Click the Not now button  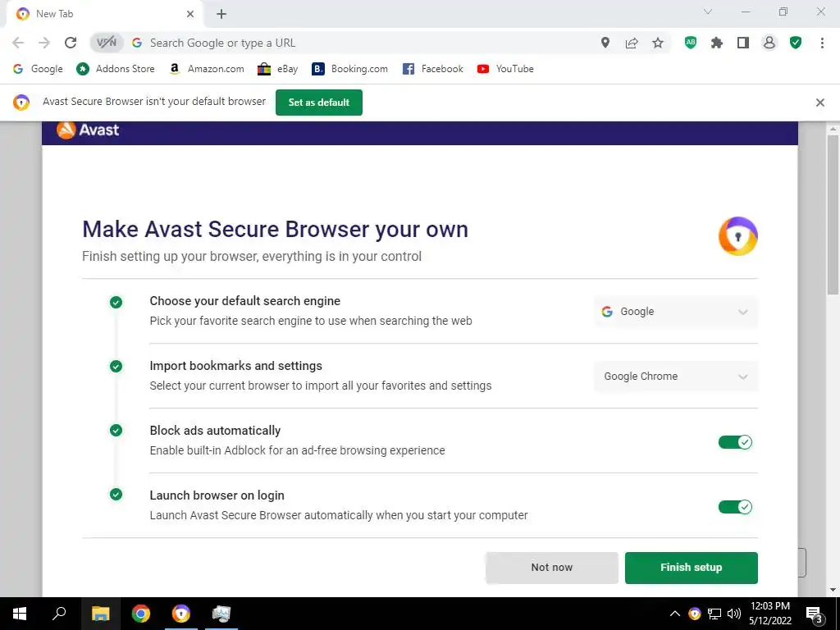click(x=552, y=568)
